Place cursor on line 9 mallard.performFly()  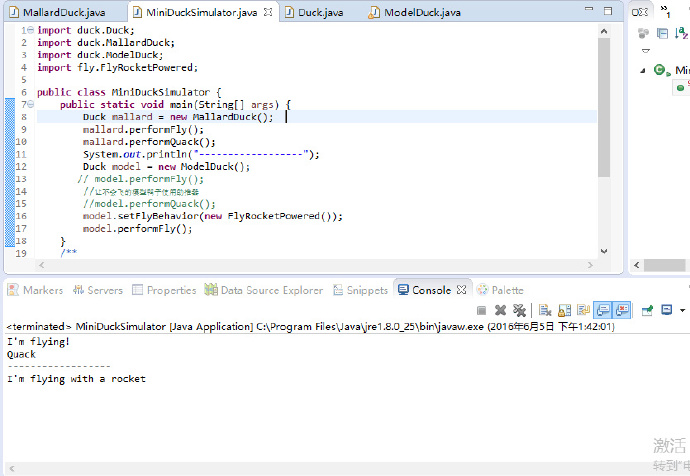pos(143,129)
